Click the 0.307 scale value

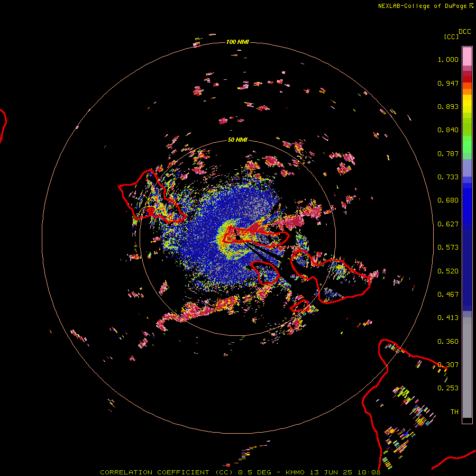448,364
